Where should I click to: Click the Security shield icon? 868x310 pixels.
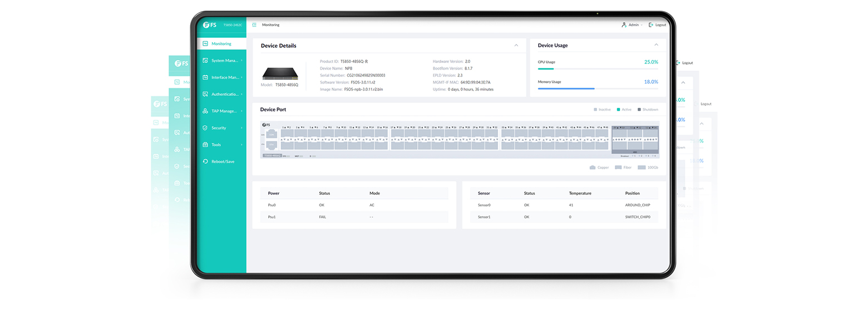(x=205, y=127)
